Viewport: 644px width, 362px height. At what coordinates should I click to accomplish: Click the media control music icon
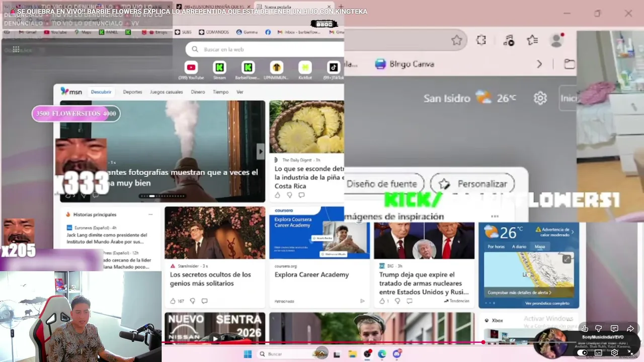pyautogui.click(x=508, y=40)
